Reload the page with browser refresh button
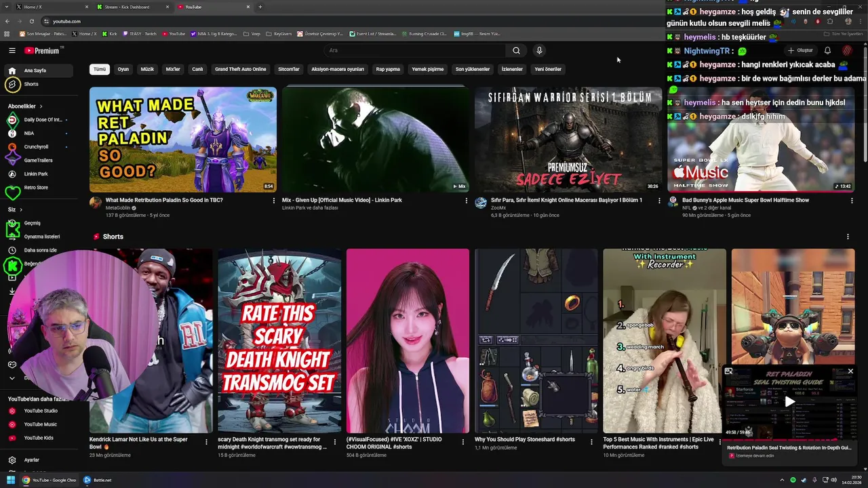868x488 pixels. click(31, 21)
